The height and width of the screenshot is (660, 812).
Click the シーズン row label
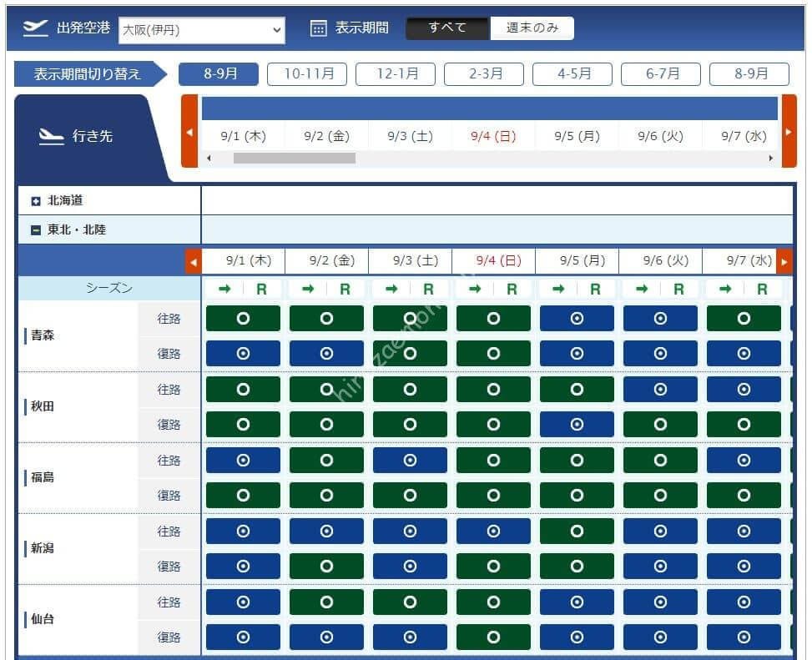[109, 289]
